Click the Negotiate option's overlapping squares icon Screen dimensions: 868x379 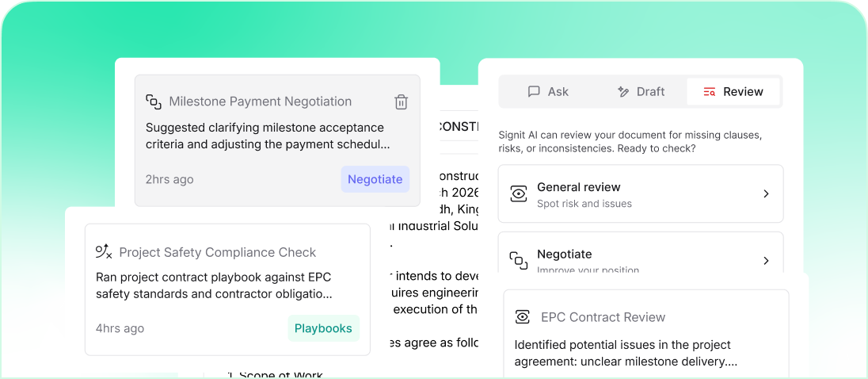point(519,261)
